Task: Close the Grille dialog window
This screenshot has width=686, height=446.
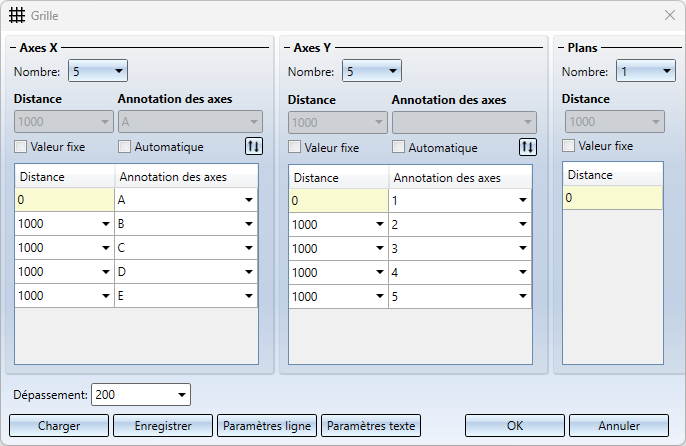Action: (669, 15)
